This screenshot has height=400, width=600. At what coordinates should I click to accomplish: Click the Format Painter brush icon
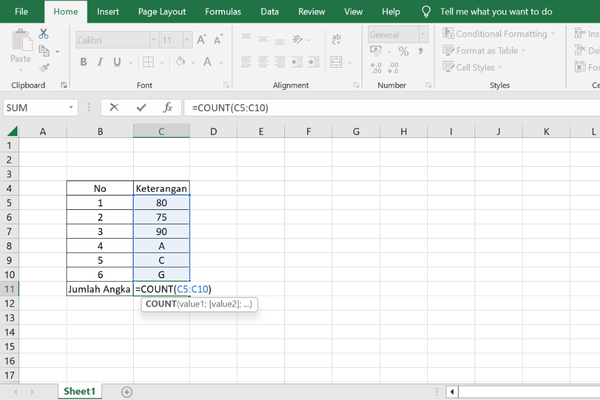[x=44, y=68]
